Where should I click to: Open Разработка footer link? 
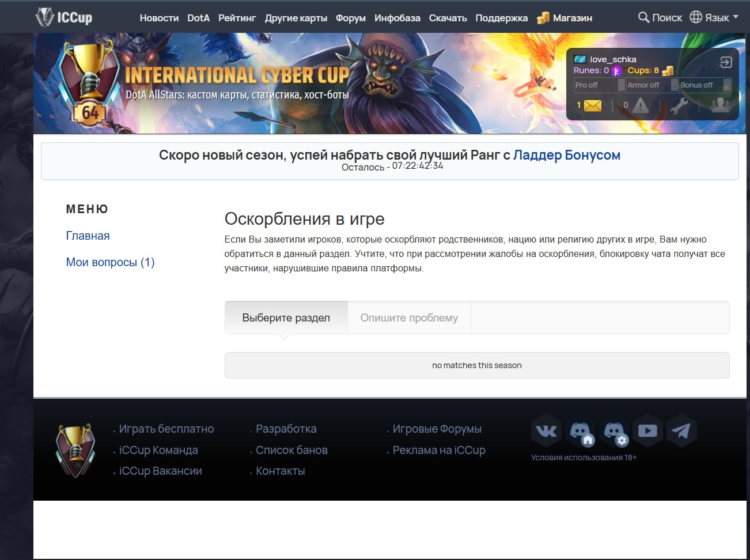click(x=286, y=429)
